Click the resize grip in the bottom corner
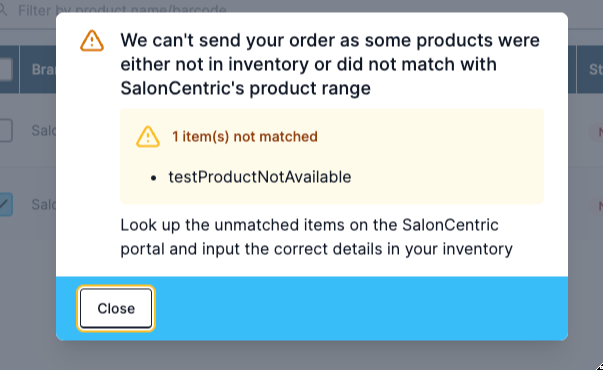Image resolution: width=603 pixels, height=370 pixels. [598, 366]
